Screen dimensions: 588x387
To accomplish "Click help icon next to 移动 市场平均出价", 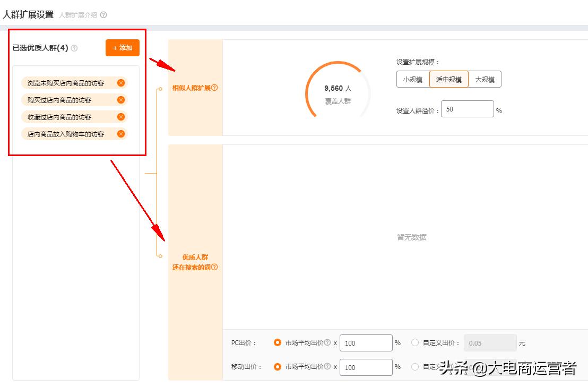I will (327, 366).
